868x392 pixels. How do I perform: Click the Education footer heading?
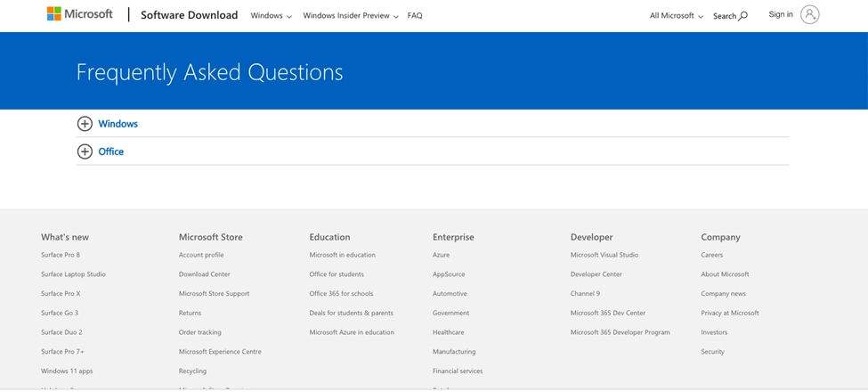329,237
